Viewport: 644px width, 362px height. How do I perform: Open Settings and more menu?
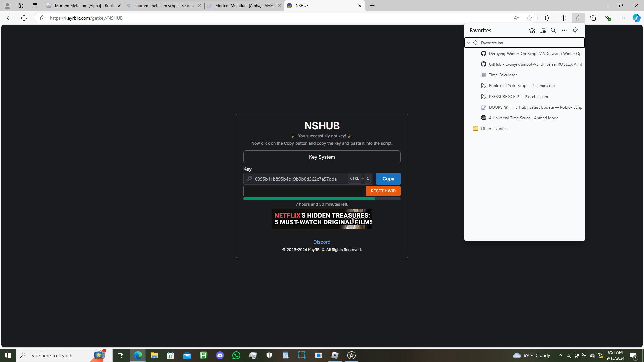tap(622, 18)
